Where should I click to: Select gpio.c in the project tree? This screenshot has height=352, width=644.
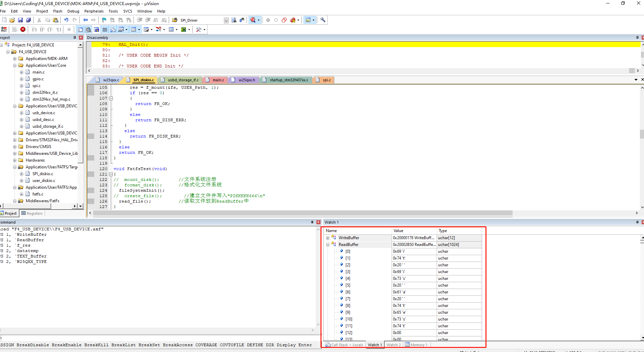pyautogui.click(x=38, y=79)
